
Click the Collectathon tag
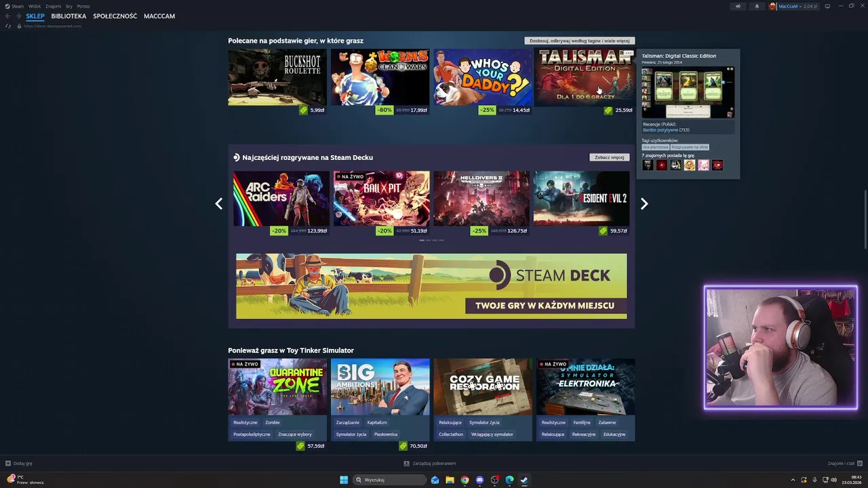(x=451, y=434)
